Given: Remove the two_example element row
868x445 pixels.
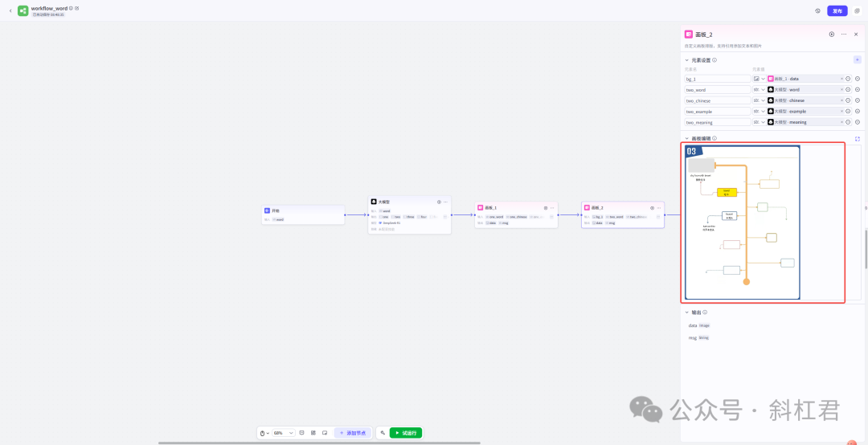Looking at the screenshot, I should (x=858, y=111).
